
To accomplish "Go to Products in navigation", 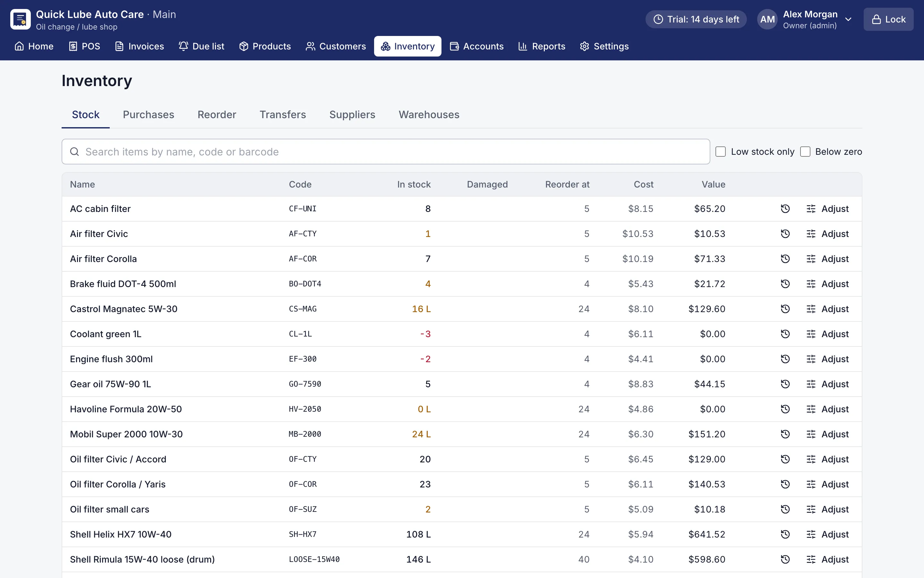I will point(265,46).
